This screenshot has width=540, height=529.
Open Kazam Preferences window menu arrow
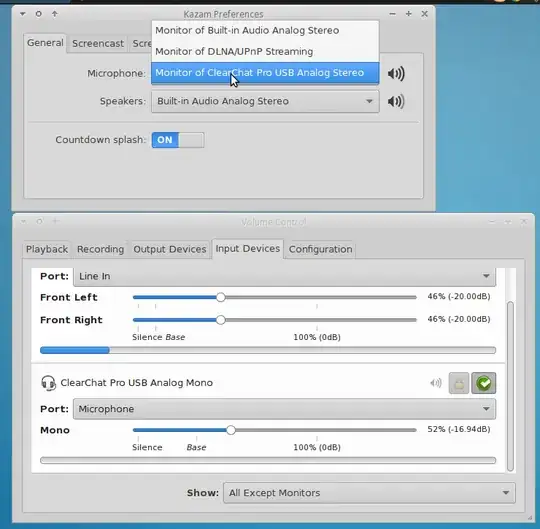[22, 14]
